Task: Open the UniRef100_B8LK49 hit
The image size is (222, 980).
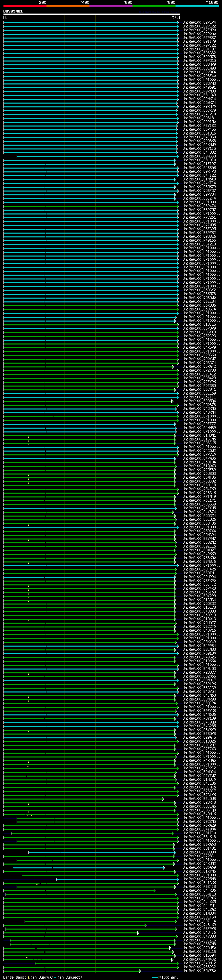Action: point(199,95)
